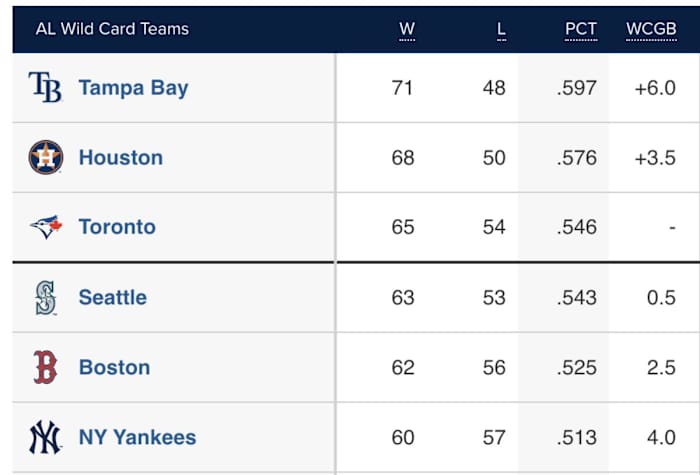This screenshot has width=700, height=475.
Task: Click the Tampa Bay Rays logo
Action: 46,88
